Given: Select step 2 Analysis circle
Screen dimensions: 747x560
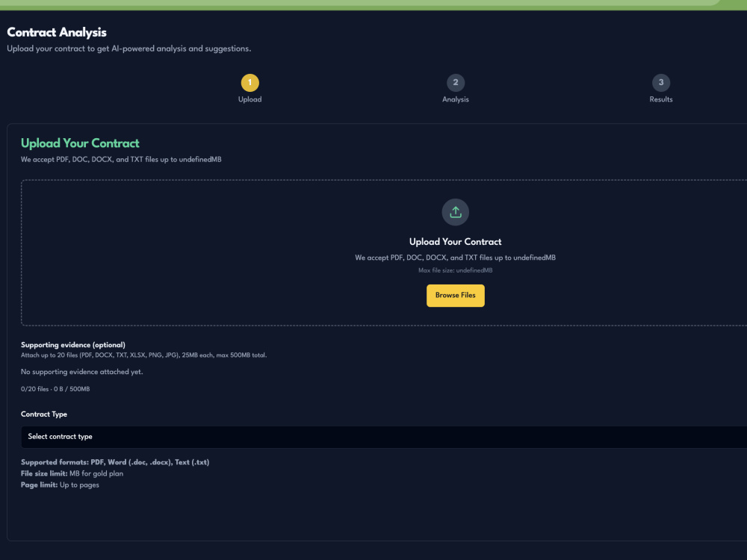Looking at the screenshot, I should 456,82.
